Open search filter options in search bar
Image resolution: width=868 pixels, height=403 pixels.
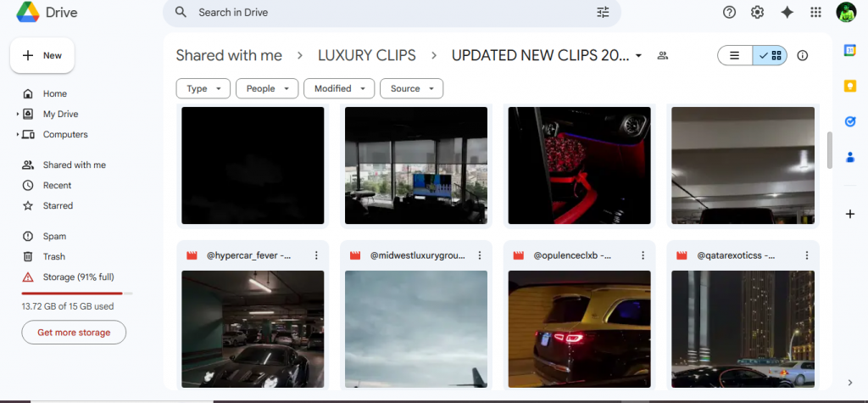tap(603, 13)
